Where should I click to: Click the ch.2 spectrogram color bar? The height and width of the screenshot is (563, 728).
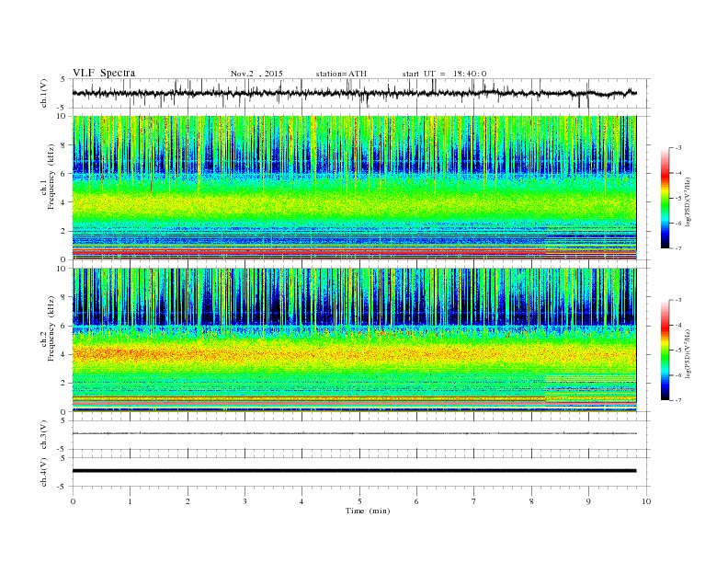point(665,350)
